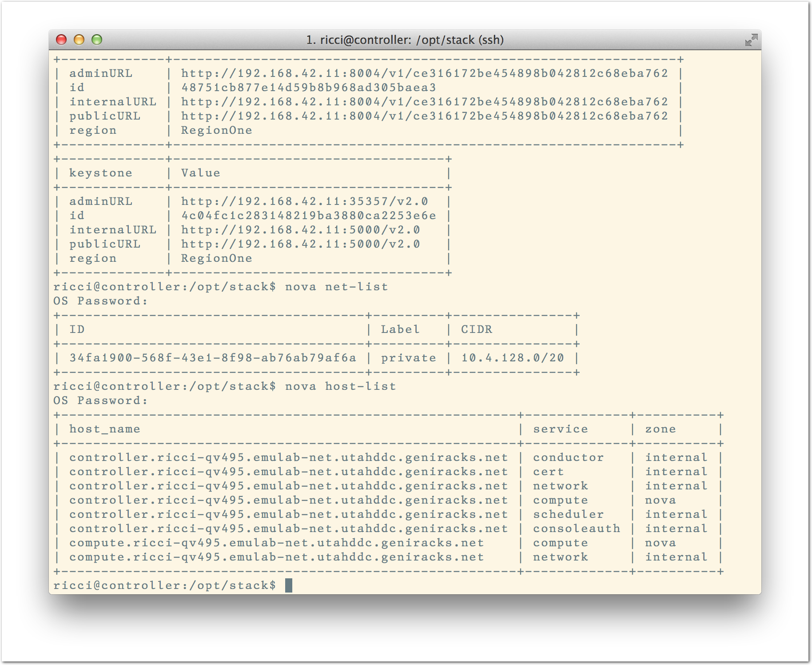Click the red close window button
The width and height of the screenshot is (812, 665).
click(x=61, y=40)
